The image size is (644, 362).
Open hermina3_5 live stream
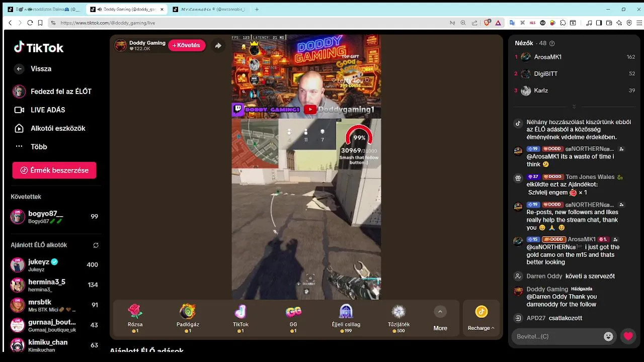click(54, 285)
